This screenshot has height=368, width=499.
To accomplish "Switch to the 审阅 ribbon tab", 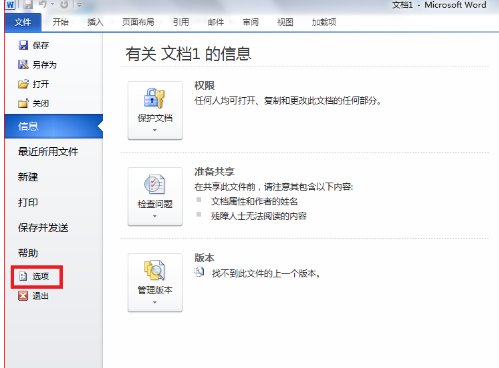I will (x=251, y=22).
